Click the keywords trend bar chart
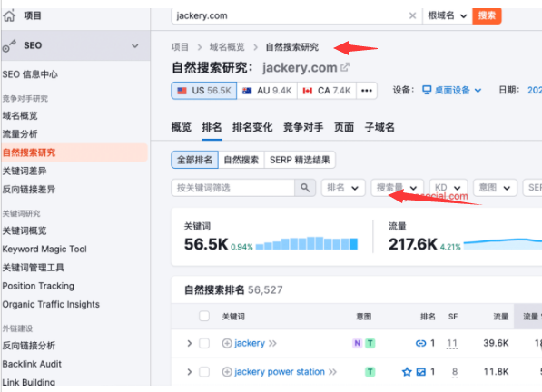This screenshot has height=392, width=542. point(307,243)
